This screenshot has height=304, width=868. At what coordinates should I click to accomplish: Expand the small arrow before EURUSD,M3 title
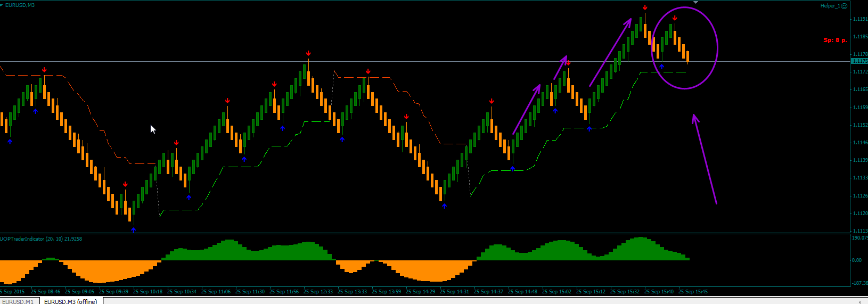(2, 5)
